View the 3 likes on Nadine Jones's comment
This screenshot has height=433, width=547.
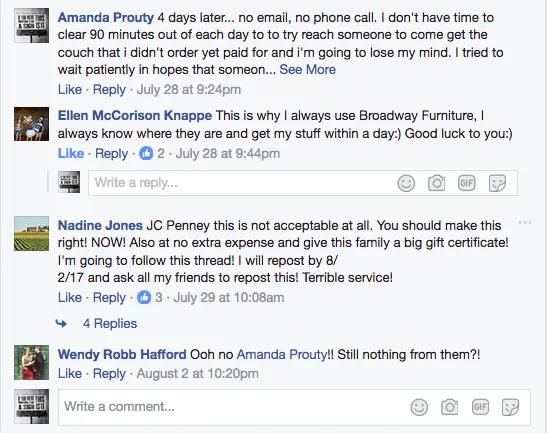click(150, 297)
